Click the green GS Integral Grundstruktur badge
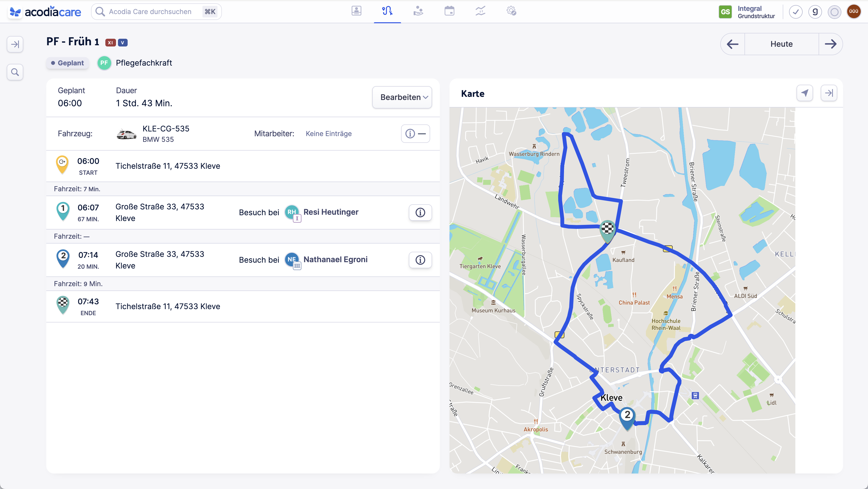 [x=725, y=11]
